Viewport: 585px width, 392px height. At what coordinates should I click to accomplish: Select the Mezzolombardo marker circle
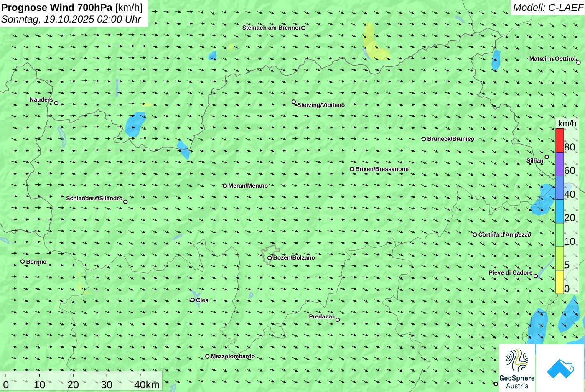(207, 356)
